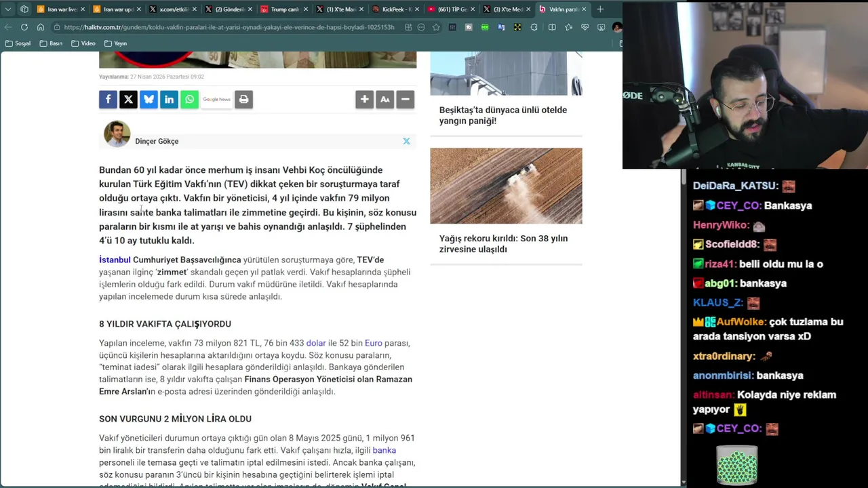The width and height of the screenshot is (868, 488).
Task: Close the author banner ad X
Action: 406,141
